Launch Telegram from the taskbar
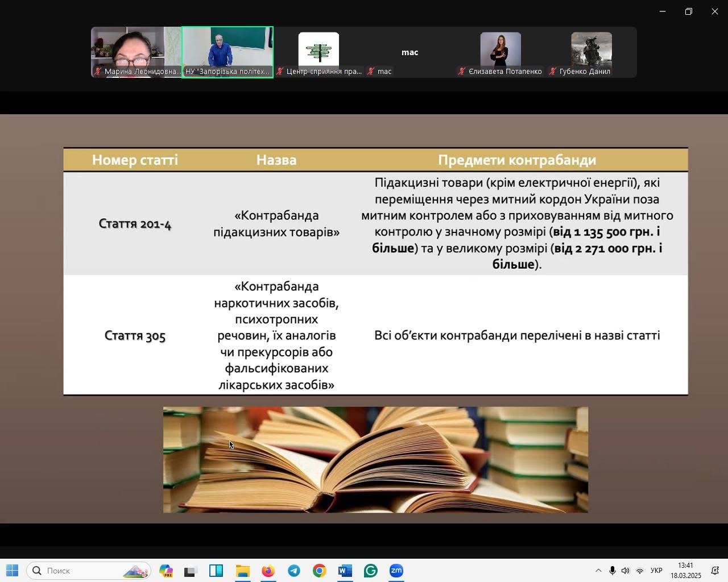This screenshot has height=582, width=728. coord(294,571)
